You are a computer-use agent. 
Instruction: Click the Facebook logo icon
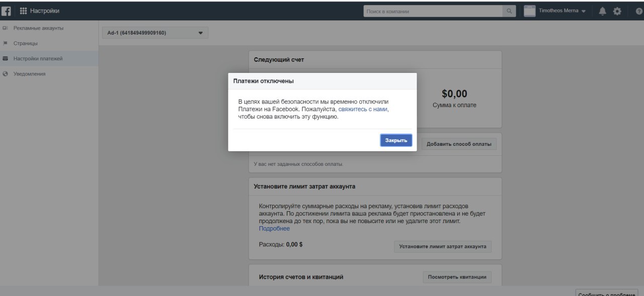coord(7,11)
